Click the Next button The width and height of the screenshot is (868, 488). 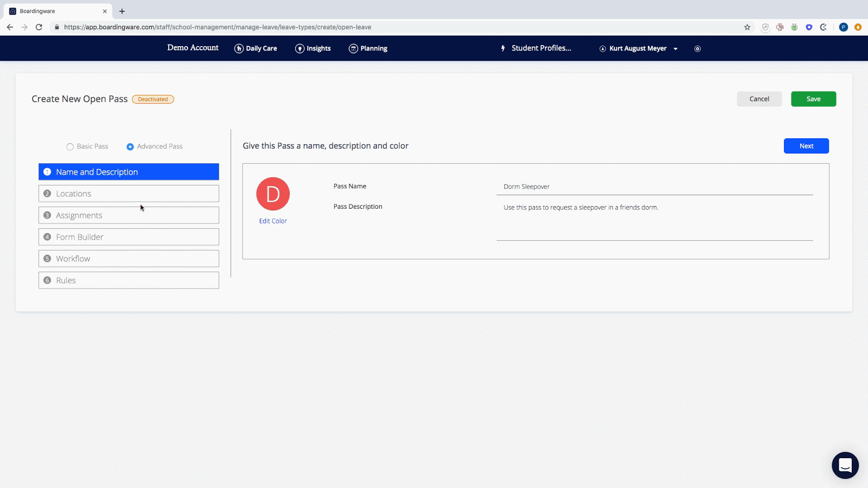click(x=806, y=146)
